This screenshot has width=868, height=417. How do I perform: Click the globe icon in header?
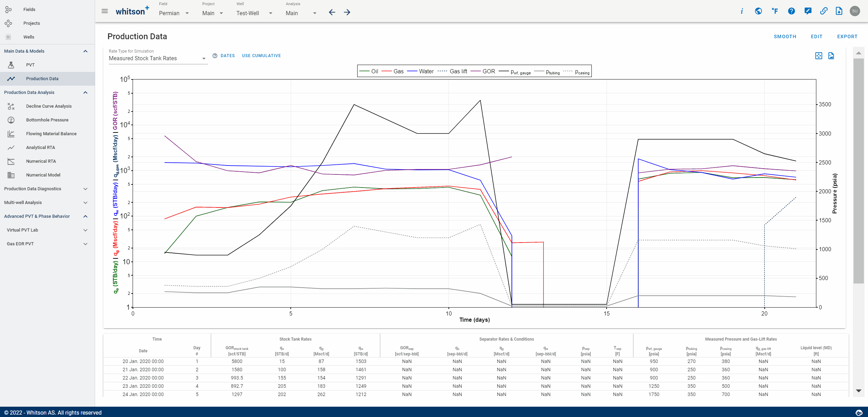(x=758, y=11)
